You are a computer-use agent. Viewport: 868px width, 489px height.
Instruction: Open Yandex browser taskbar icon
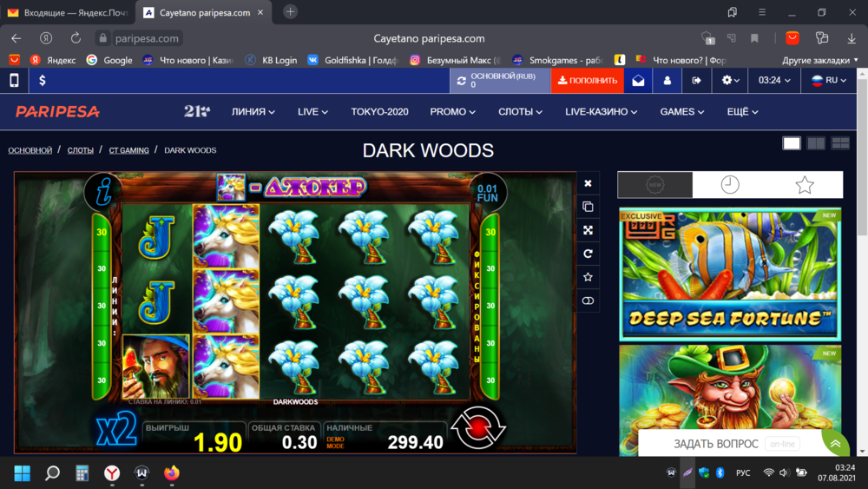point(112,473)
